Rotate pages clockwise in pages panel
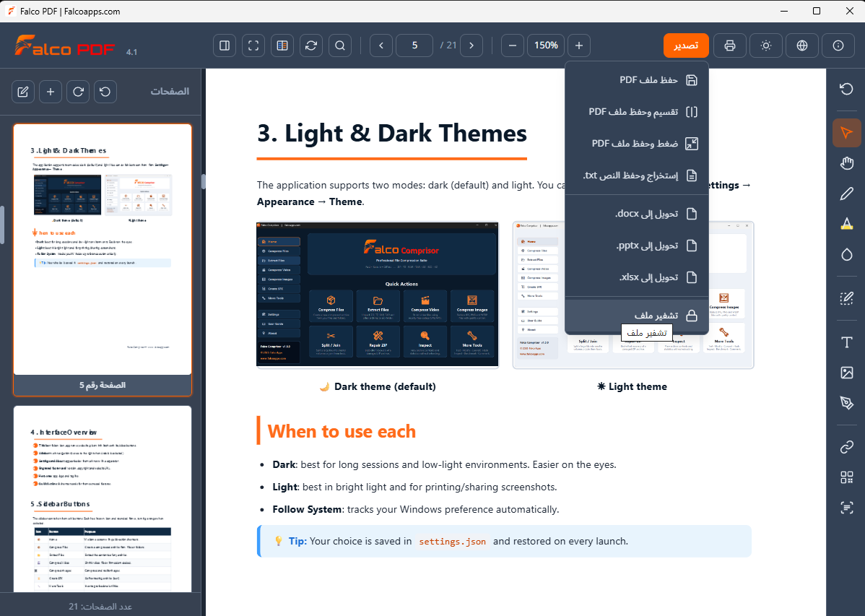This screenshot has width=865, height=616. 78,92
